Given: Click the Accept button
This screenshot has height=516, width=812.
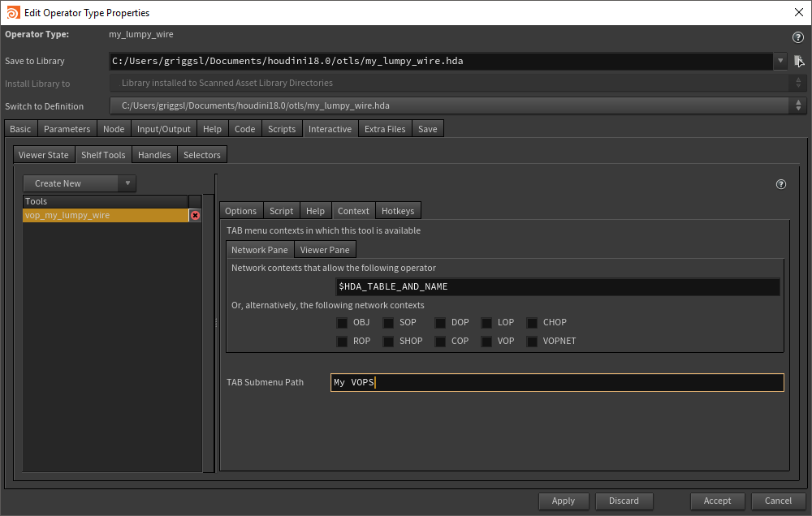Looking at the screenshot, I should 717,501.
